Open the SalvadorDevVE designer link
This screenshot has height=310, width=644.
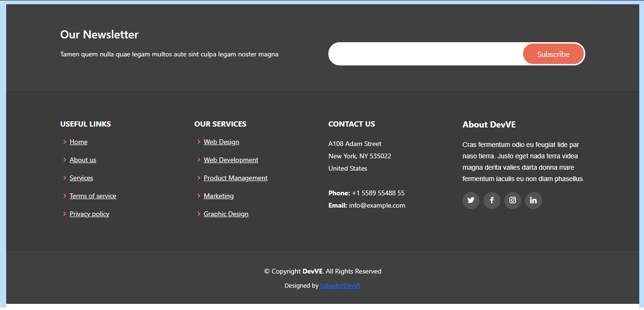(x=340, y=285)
